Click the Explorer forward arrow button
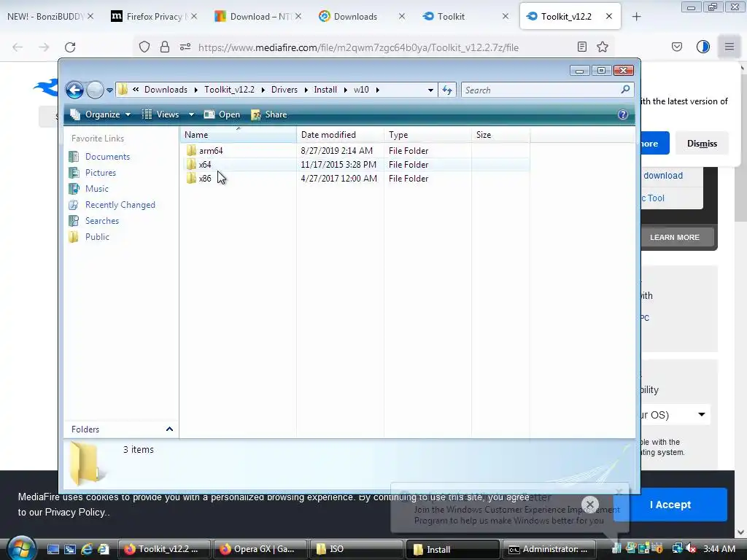This screenshot has height=560, width=747. (x=95, y=90)
